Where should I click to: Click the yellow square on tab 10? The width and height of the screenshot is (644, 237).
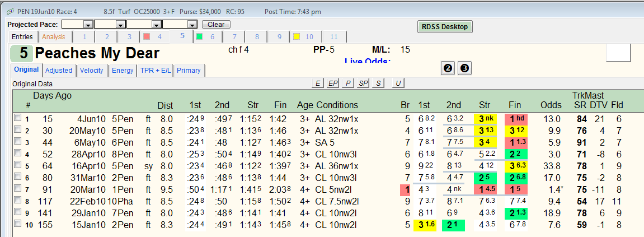[x=296, y=36]
